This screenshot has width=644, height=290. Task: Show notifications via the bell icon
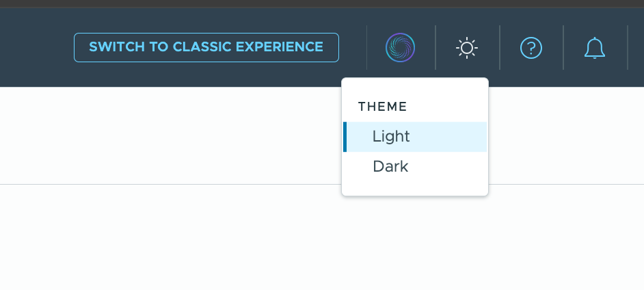tap(595, 48)
